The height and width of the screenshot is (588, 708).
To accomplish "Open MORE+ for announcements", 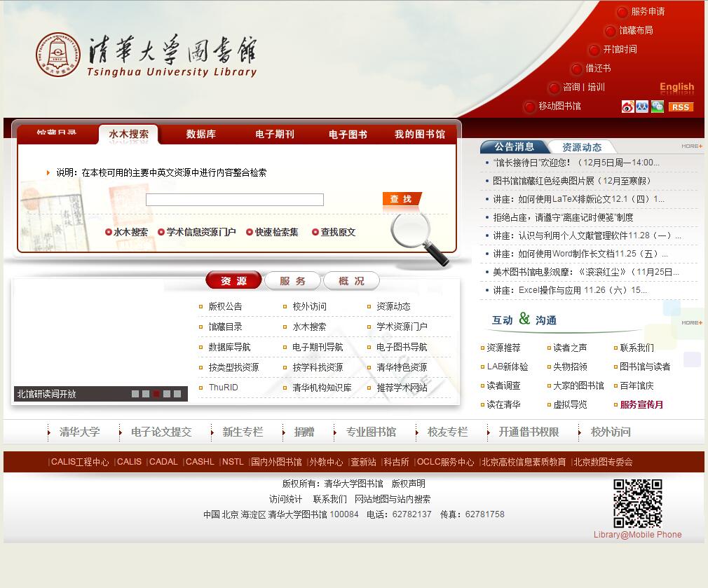I will pyautogui.click(x=692, y=146).
